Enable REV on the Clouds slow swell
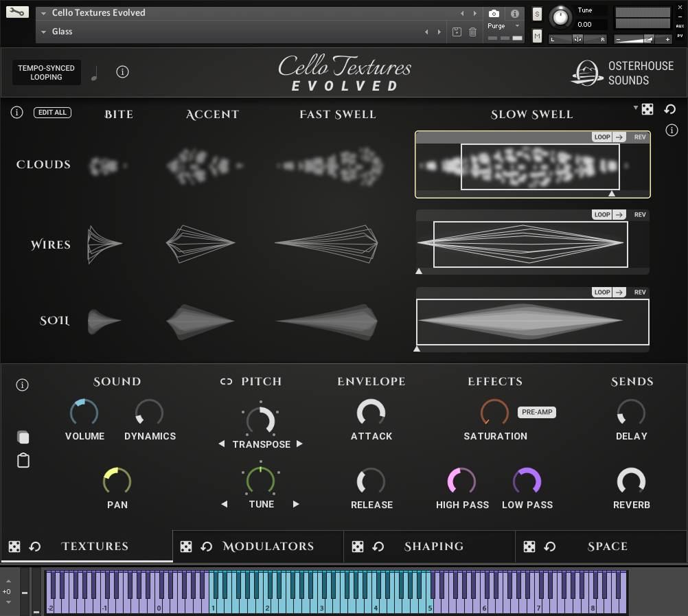The height and width of the screenshot is (616, 688). [x=640, y=137]
